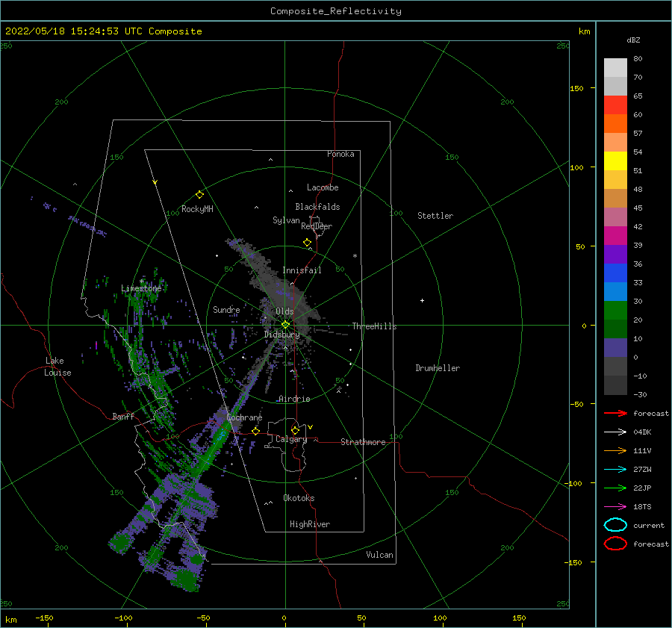Click the Composite_Reflectivity title text
Viewport: 672px width, 628px height.
335,11
